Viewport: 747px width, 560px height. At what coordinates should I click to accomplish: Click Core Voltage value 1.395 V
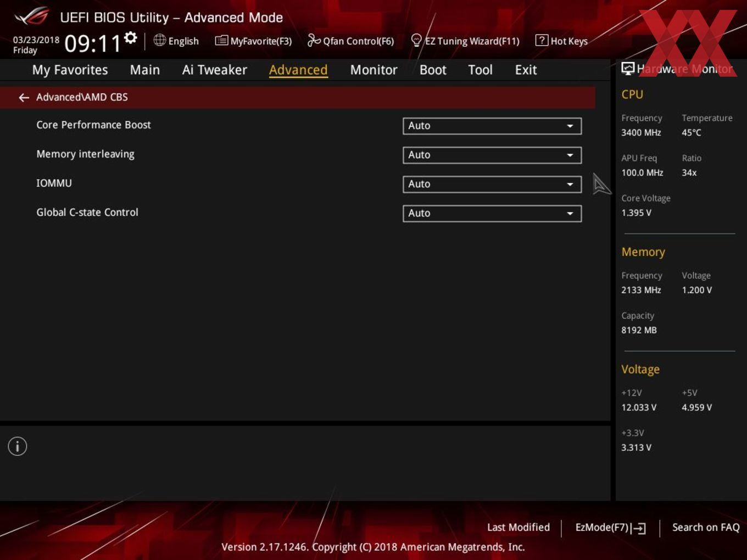tap(636, 212)
